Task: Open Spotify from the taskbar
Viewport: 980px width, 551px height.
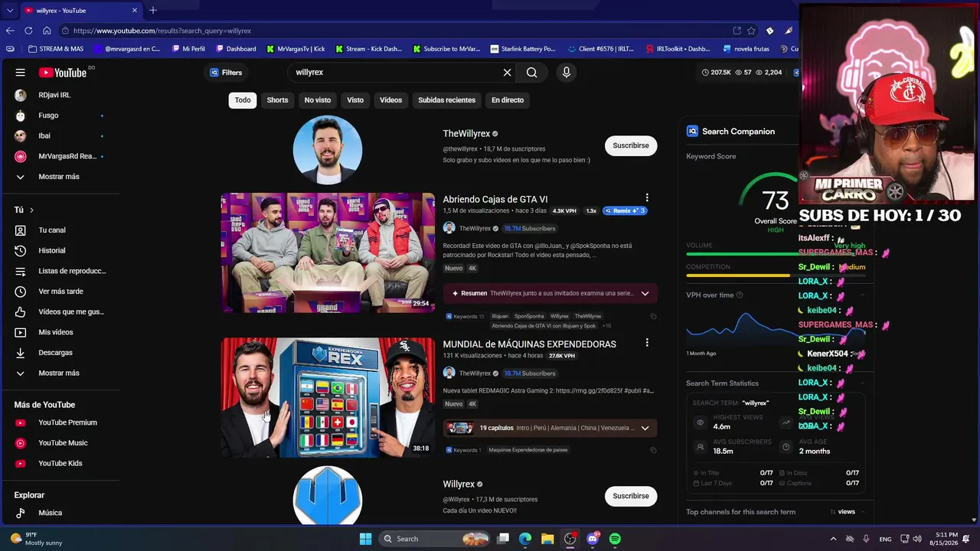Action: tap(615, 539)
